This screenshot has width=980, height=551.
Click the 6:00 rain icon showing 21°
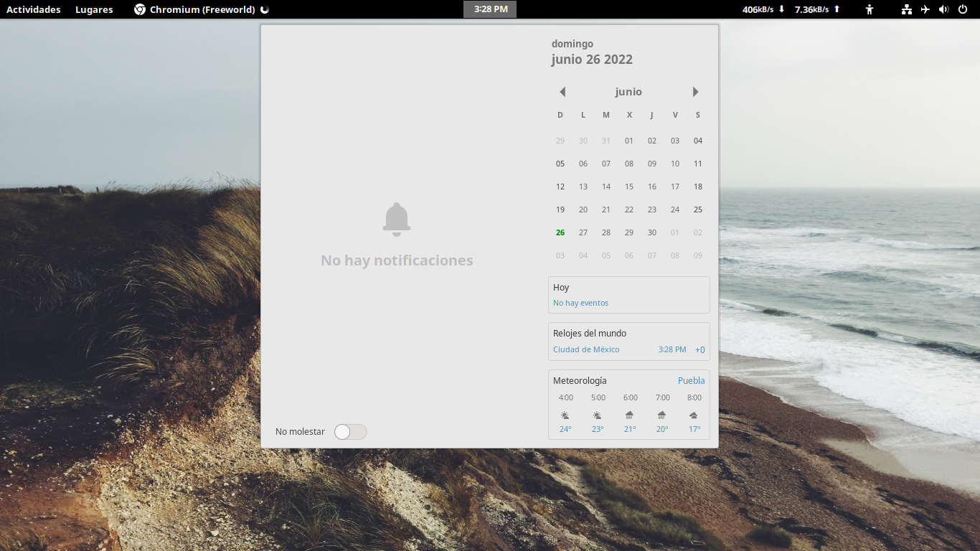630,415
